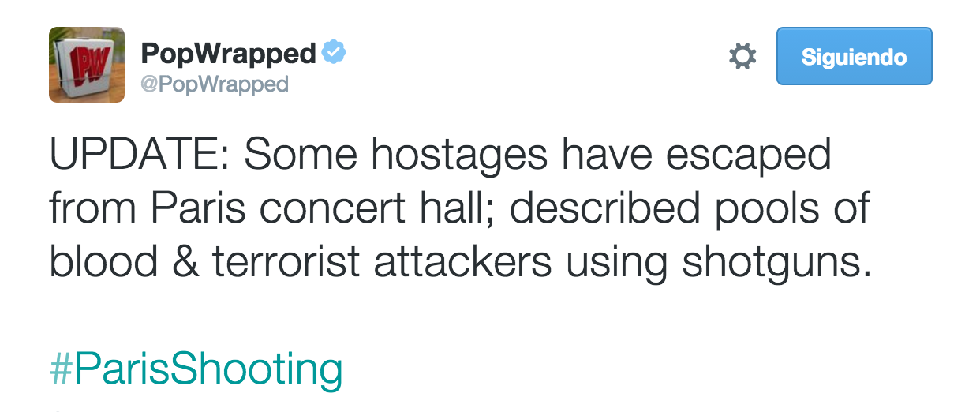Click the PW logo inside the avatar
980x412 pixels.
(85, 61)
